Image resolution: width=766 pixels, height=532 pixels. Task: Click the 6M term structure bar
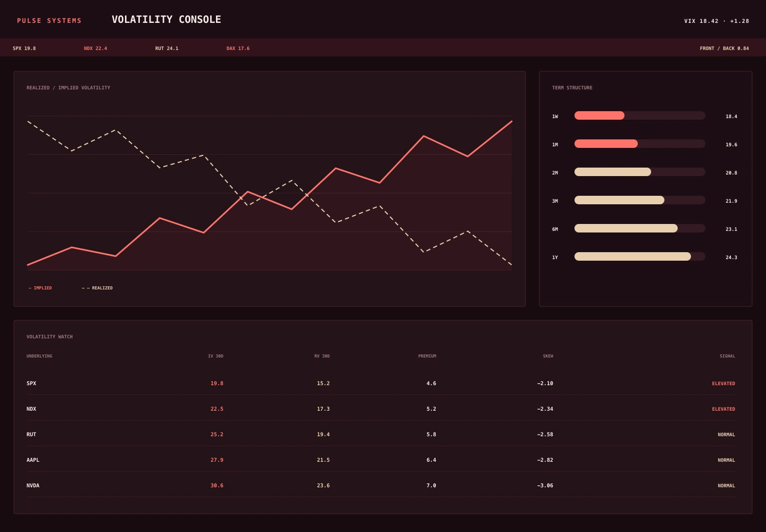click(x=640, y=228)
